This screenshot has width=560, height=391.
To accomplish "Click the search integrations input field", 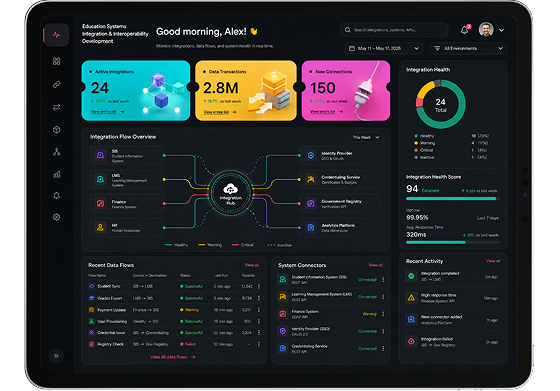I will [394, 30].
